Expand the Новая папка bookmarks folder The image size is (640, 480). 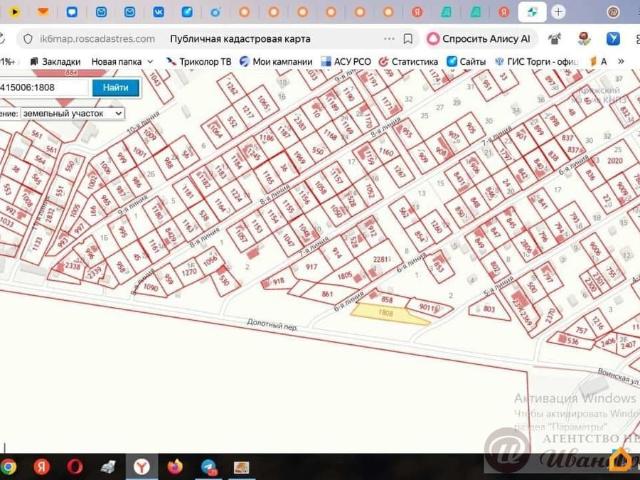(x=122, y=62)
